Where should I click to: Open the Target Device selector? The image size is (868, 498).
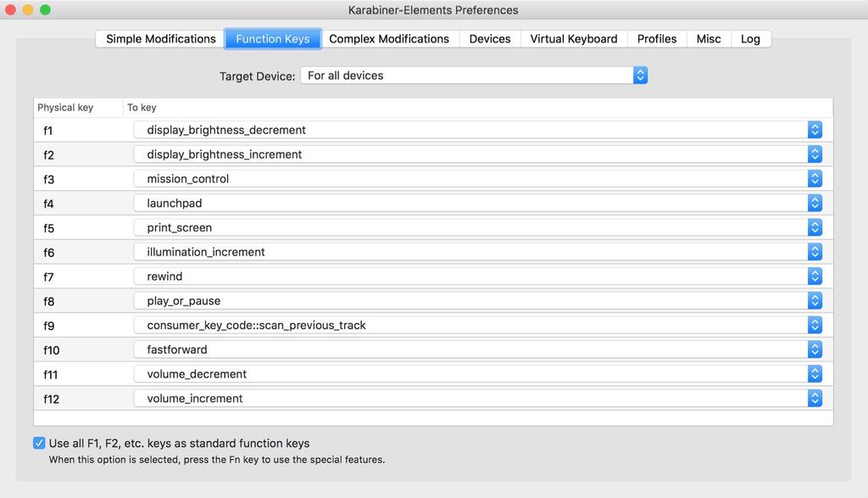[474, 76]
